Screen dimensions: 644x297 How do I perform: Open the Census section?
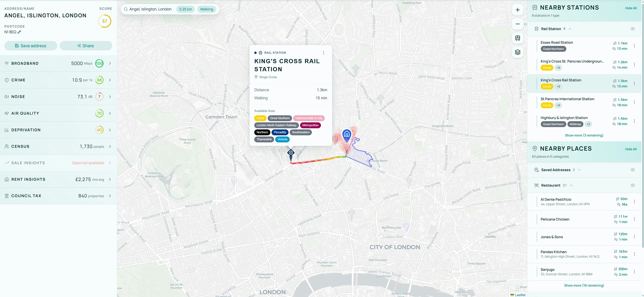pyautogui.click(x=59, y=147)
